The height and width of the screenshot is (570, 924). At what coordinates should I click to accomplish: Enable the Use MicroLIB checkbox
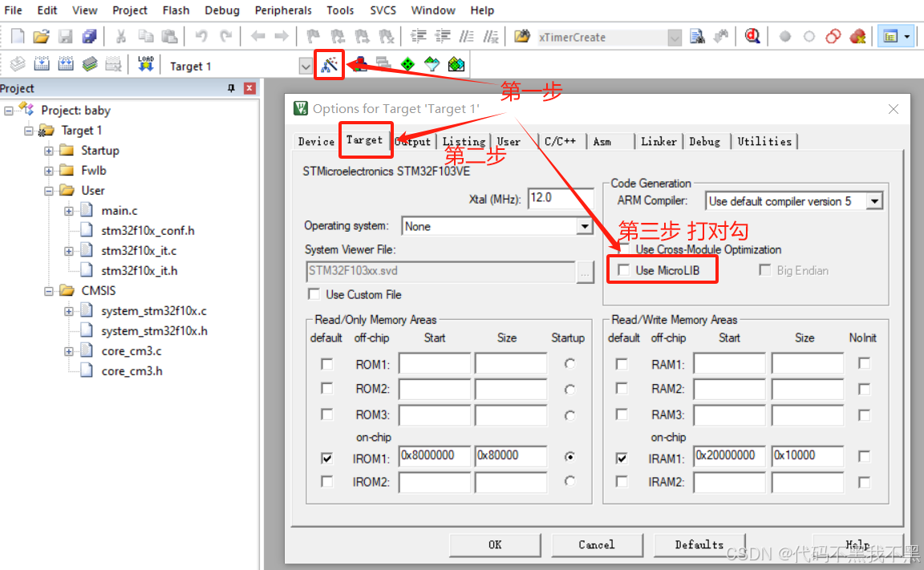pos(623,270)
